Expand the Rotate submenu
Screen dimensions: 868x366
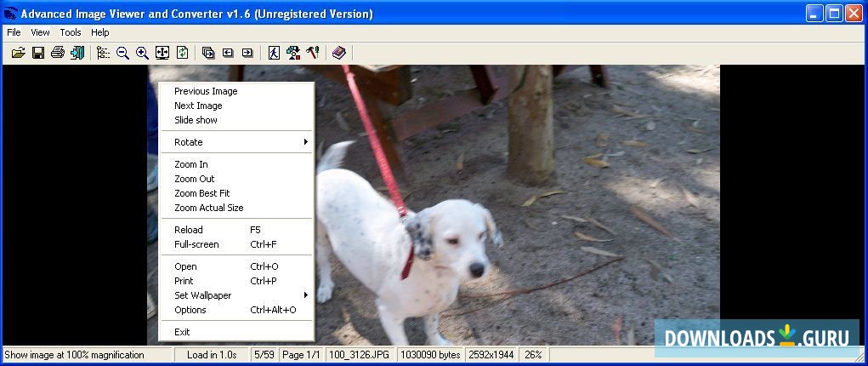236,142
